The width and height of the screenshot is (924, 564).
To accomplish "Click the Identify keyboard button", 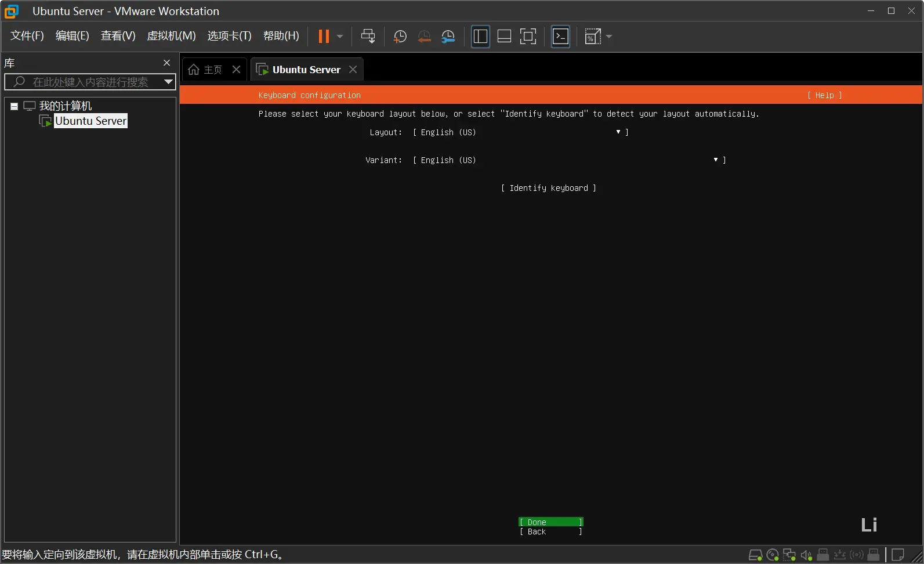I will pos(549,188).
